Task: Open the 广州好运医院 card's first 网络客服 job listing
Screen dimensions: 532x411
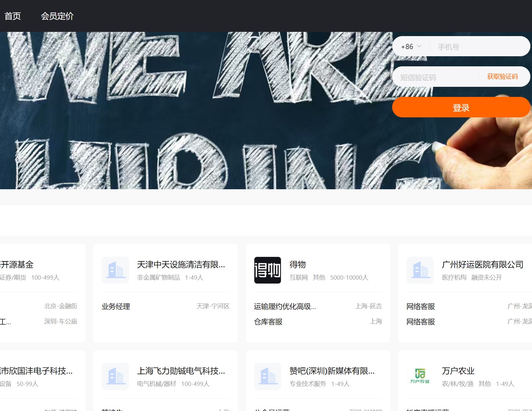Action: [x=421, y=306]
